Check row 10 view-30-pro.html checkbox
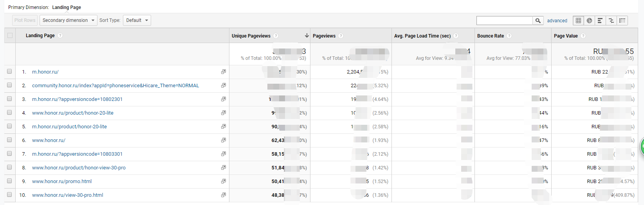Viewport: 644px width, 205px height. tap(9, 195)
